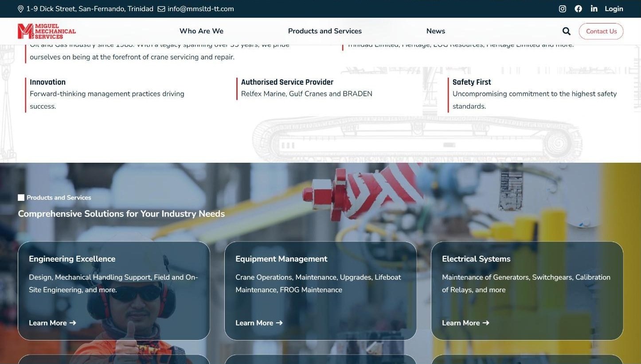The height and width of the screenshot is (364, 641).
Task: Click the location pin icon
Action: click(20, 9)
